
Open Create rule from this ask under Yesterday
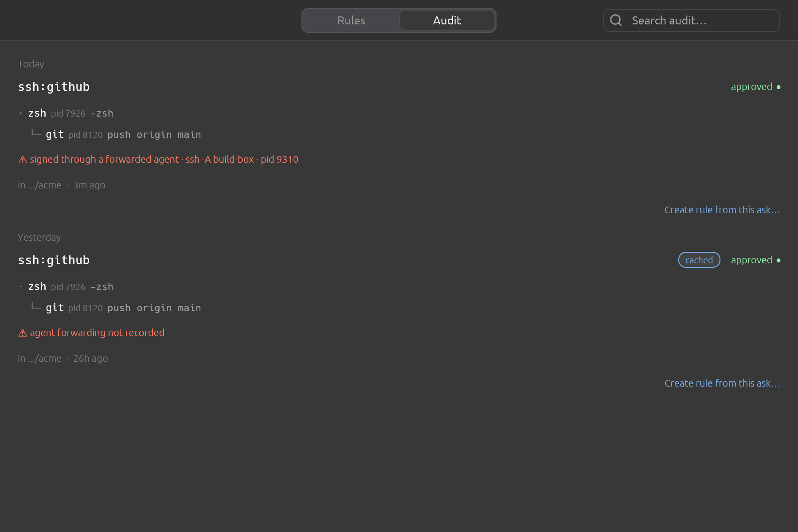[x=722, y=383]
